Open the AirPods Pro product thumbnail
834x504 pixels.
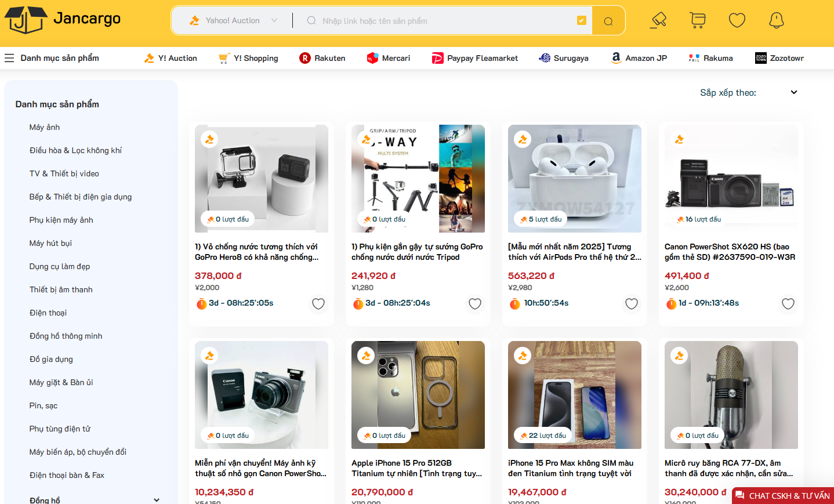tap(574, 178)
